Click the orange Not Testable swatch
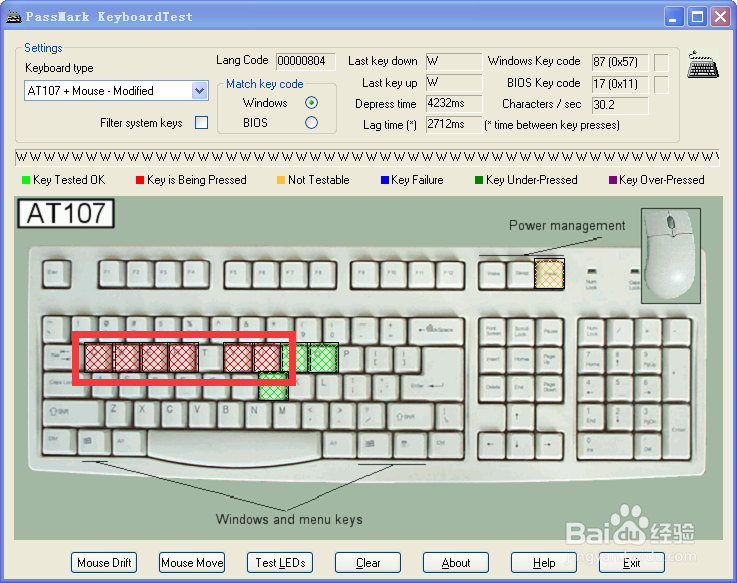 pos(281,180)
